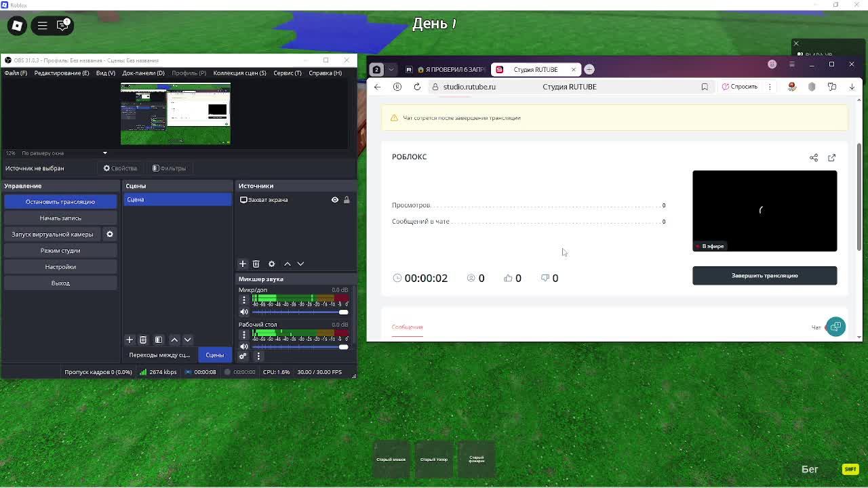Open source properties gear in Sources toolbar
This screenshot has width=868, height=488.
coord(272,264)
